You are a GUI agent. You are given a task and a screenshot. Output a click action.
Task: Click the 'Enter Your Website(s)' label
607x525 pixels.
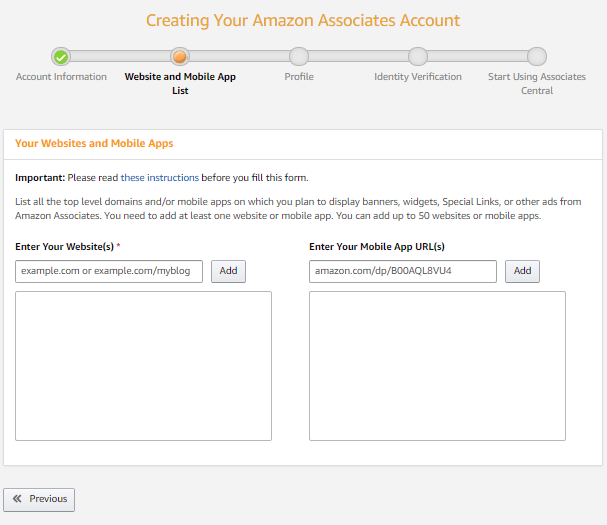click(x=65, y=247)
